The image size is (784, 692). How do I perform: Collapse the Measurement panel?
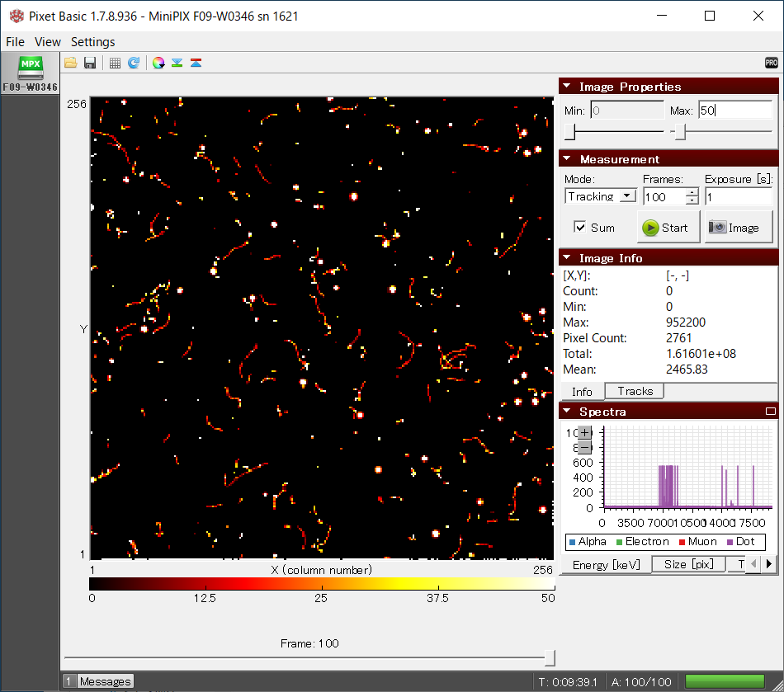566,159
